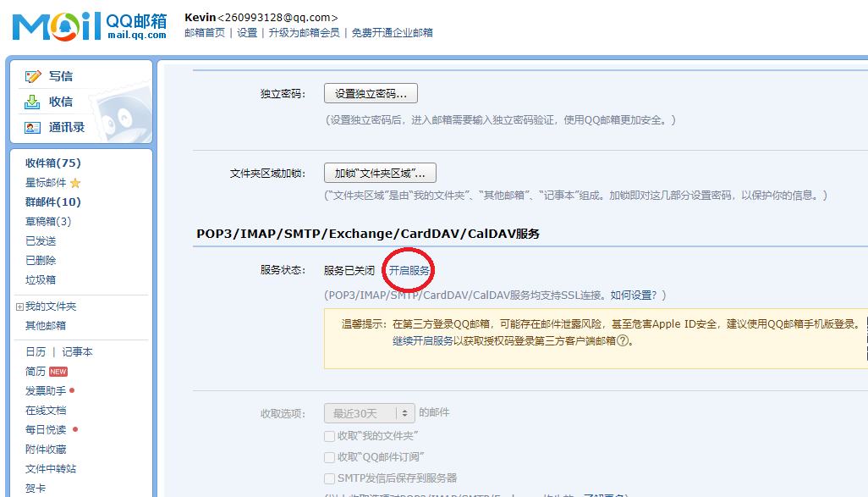Click the 开启服务 link

tap(409, 270)
